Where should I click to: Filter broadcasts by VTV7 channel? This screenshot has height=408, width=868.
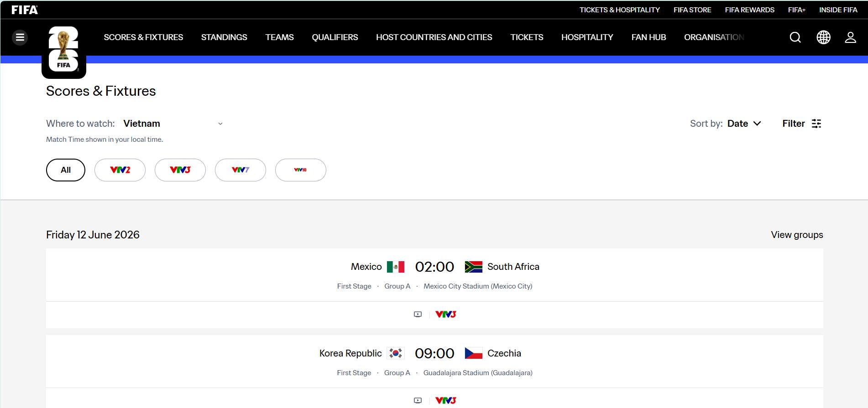(x=241, y=170)
